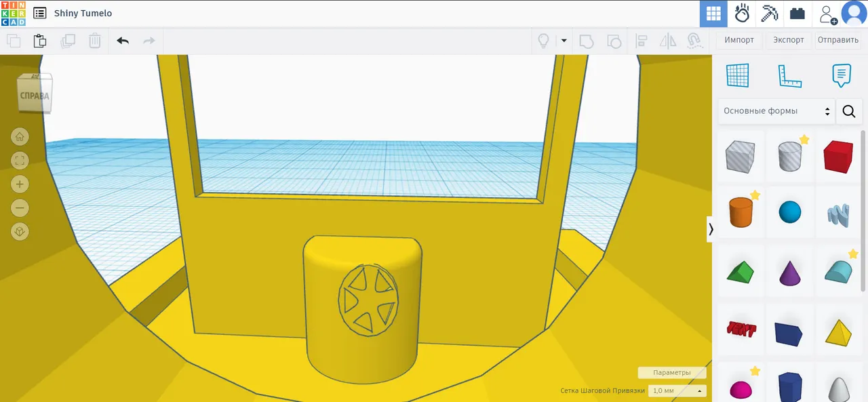Click the Align tool icon
The width and height of the screenshot is (868, 402).
642,41
